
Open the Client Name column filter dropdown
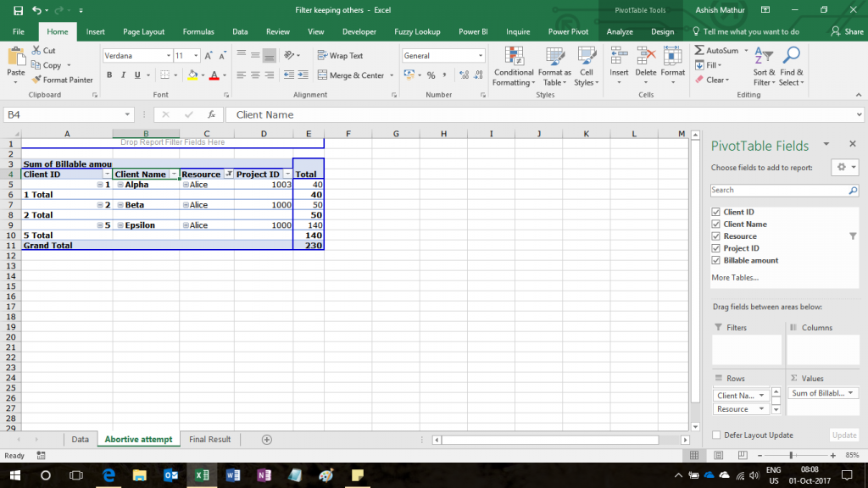click(x=174, y=175)
